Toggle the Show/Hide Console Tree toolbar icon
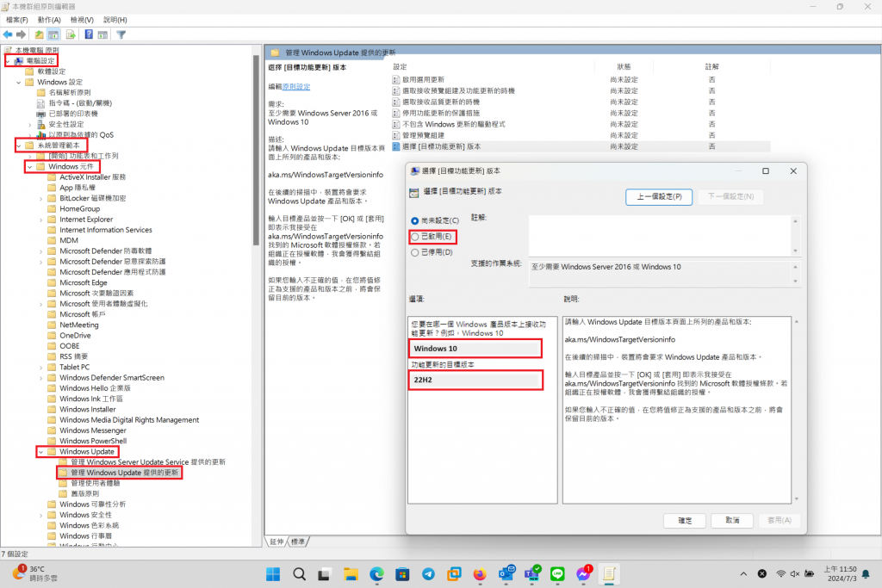Screen dimensions: 882x588 click(53, 34)
